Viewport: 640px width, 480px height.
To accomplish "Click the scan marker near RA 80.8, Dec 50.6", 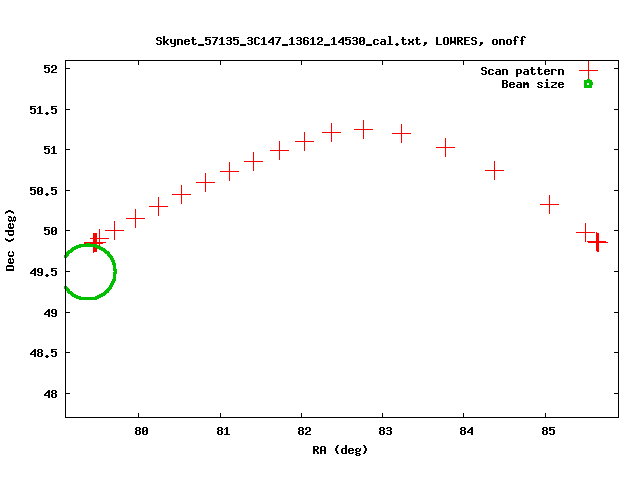I will tap(205, 182).
